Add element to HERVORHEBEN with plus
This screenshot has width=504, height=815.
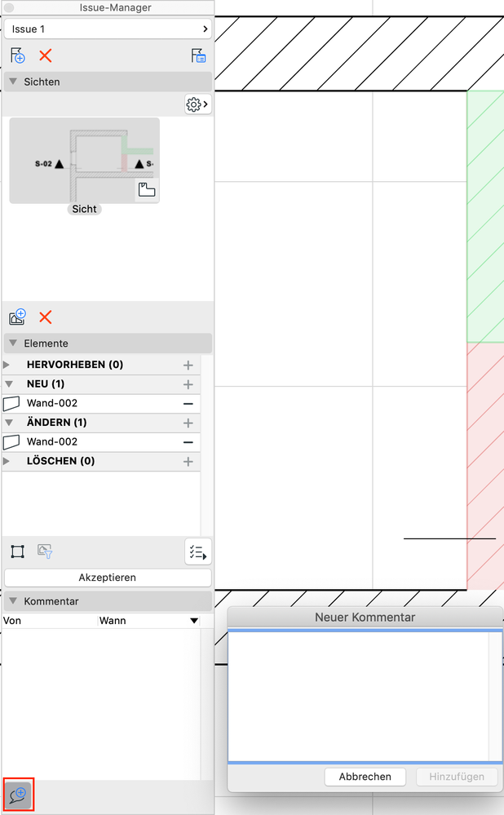(x=188, y=365)
